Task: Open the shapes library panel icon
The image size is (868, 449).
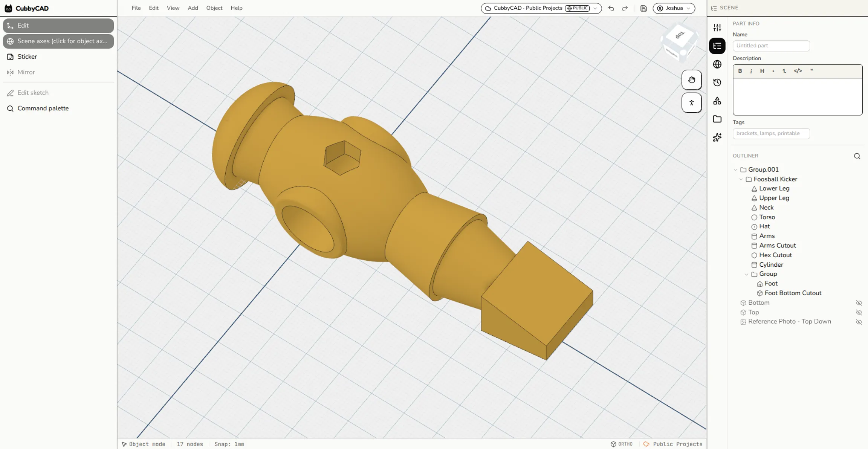Action: tap(717, 101)
